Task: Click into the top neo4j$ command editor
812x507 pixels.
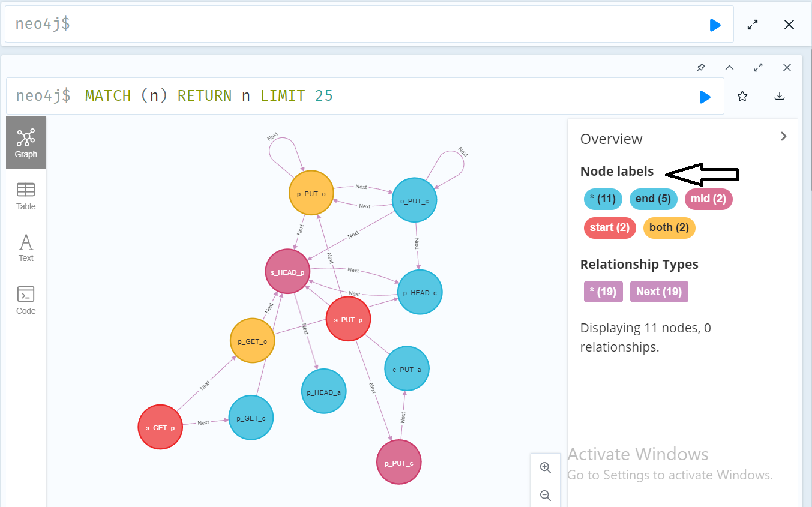Action: 360,25
